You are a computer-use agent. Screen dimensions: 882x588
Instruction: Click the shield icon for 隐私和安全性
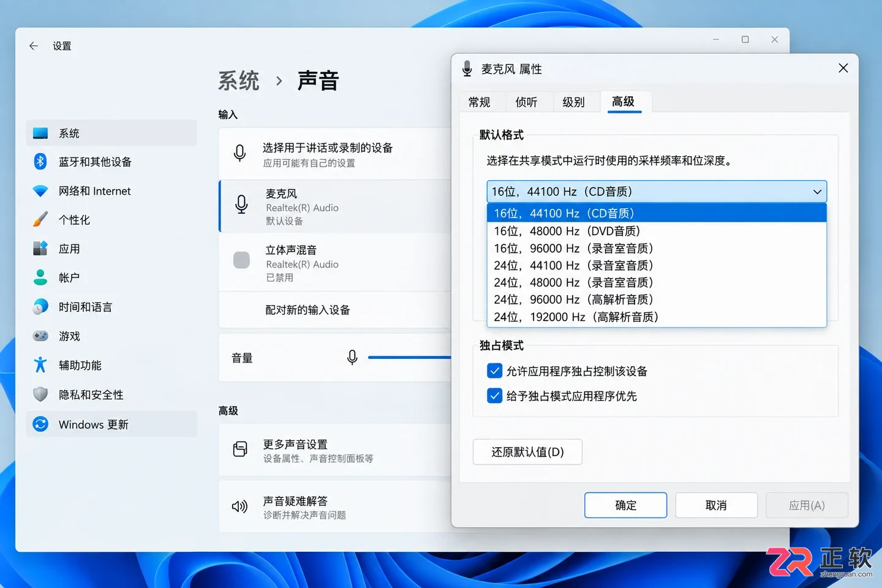click(40, 394)
